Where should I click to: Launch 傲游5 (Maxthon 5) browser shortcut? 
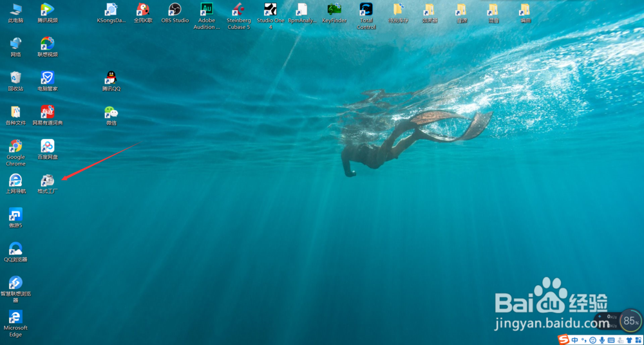click(15, 218)
